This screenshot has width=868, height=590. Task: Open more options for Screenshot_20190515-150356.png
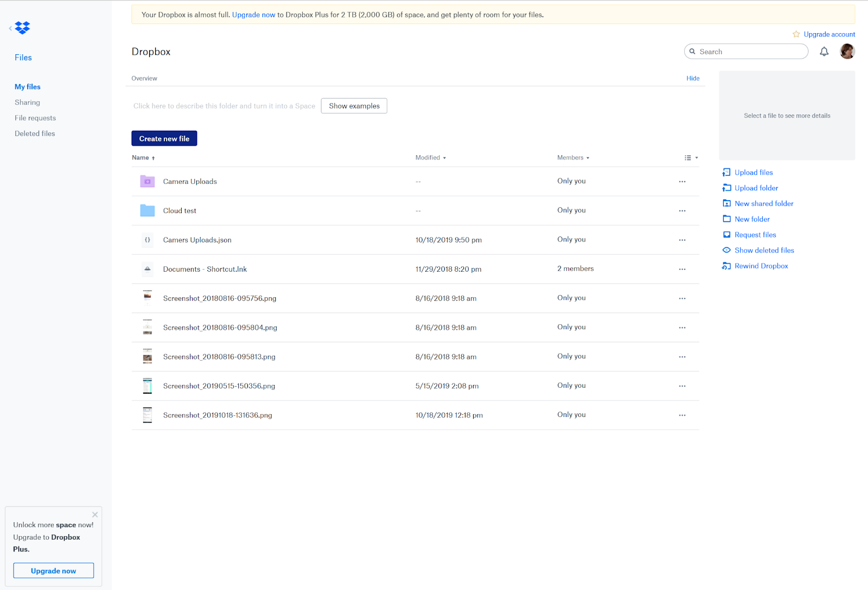click(x=682, y=386)
